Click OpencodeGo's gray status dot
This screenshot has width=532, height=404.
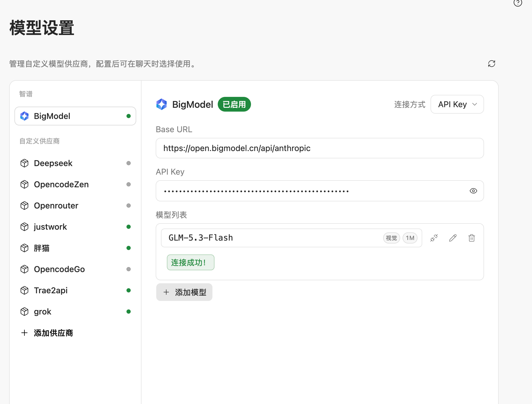click(129, 269)
